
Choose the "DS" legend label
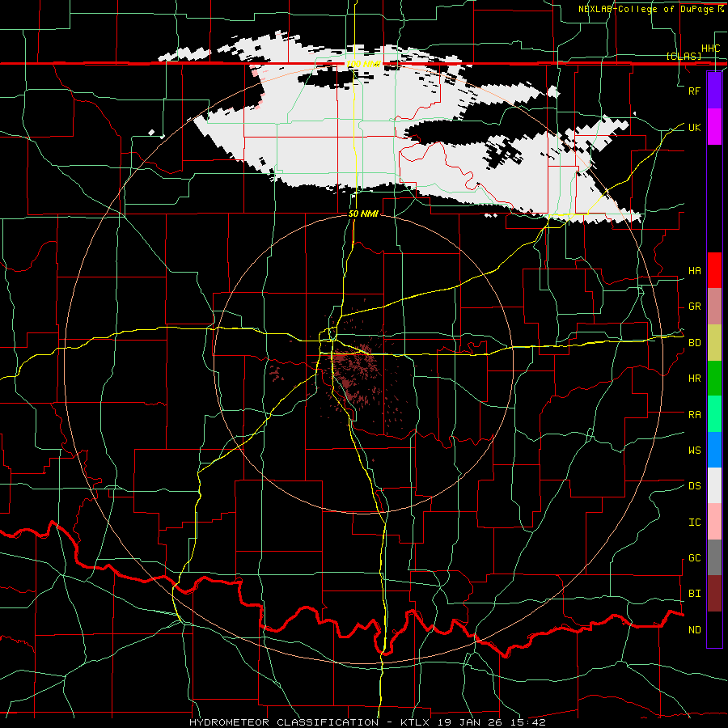[694, 486]
